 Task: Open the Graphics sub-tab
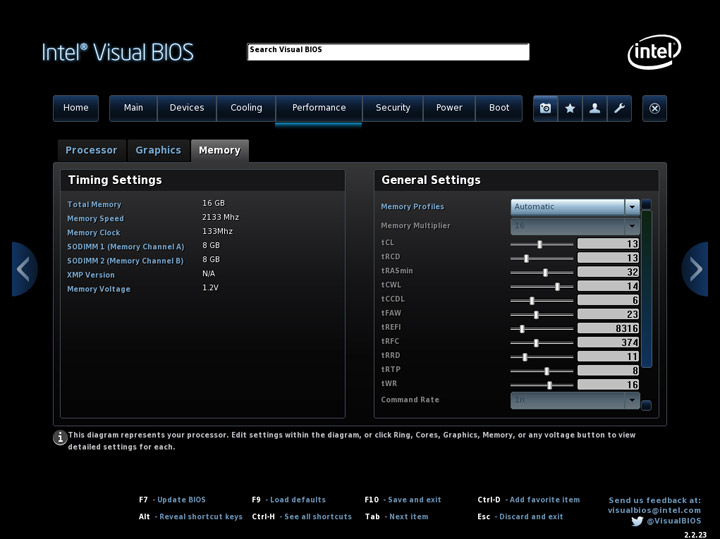click(x=158, y=150)
